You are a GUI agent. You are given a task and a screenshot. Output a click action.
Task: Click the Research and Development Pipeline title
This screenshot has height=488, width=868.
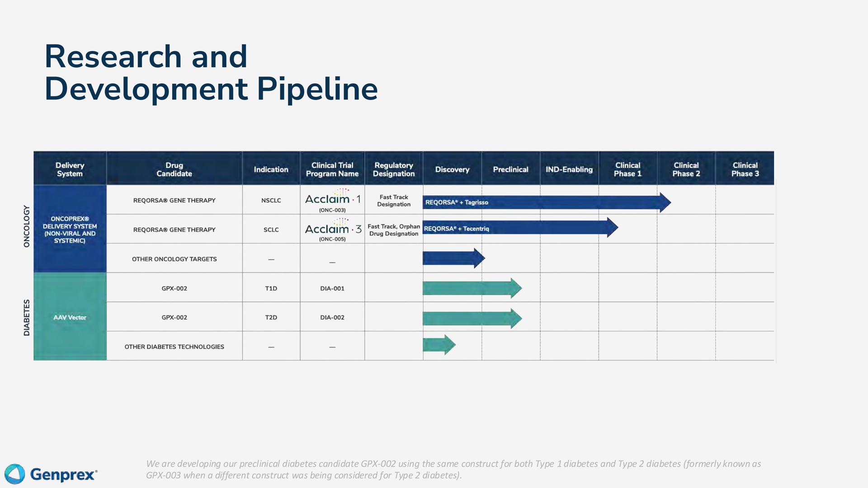point(211,73)
